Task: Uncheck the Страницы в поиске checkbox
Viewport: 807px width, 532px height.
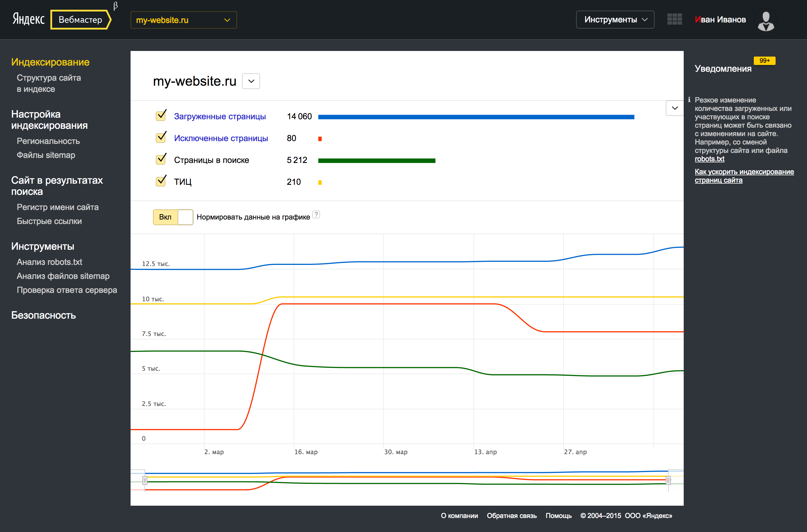Action: point(161,160)
